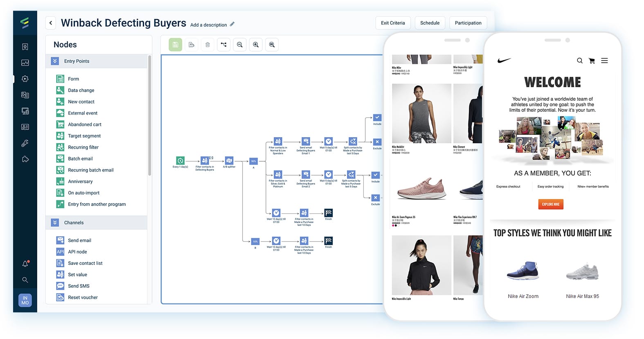The image size is (644, 339).
Task: Open the content image sidebar icon
Action: (25, 95)
